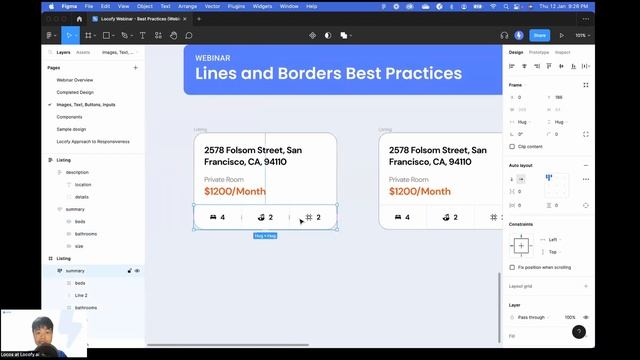Click the headphones audio icon
The image size is (640, 360).
pos(504,36)
